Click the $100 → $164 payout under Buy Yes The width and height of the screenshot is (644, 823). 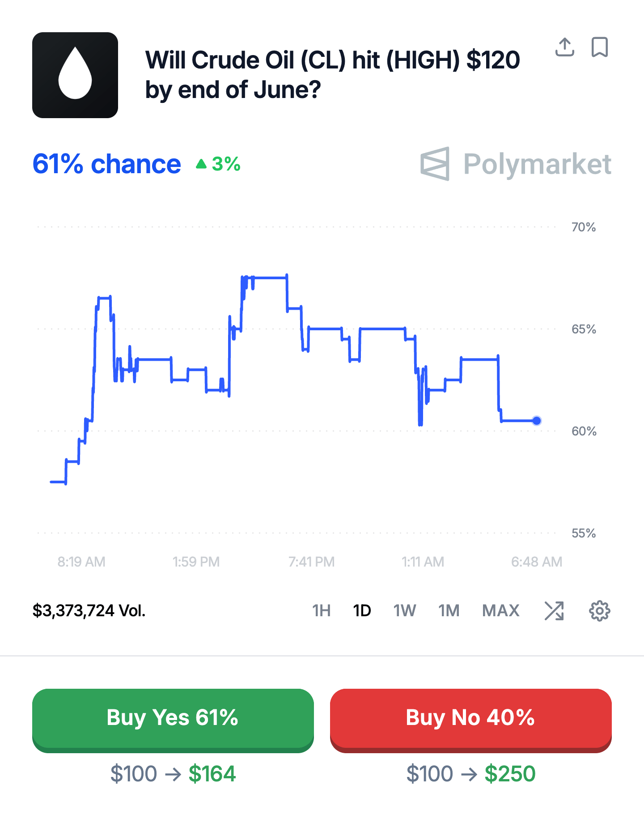(173, 774)
